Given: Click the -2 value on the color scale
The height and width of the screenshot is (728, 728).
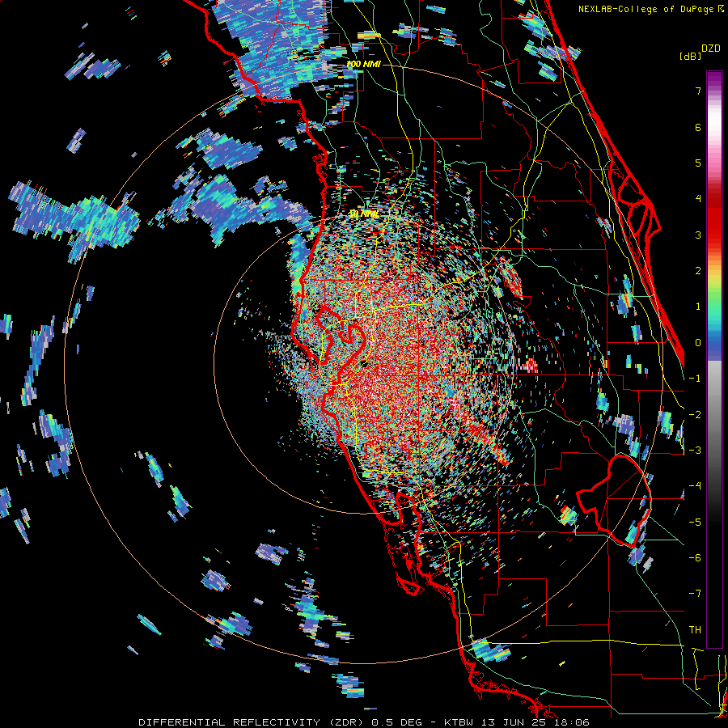Looking at the screenshot, I should pyautogui.click(x=695, y=415).
